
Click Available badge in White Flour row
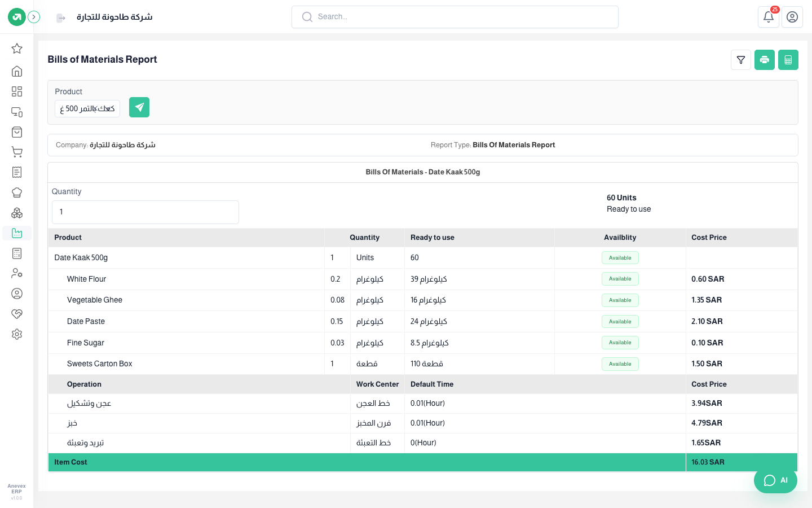coord(620,279)
